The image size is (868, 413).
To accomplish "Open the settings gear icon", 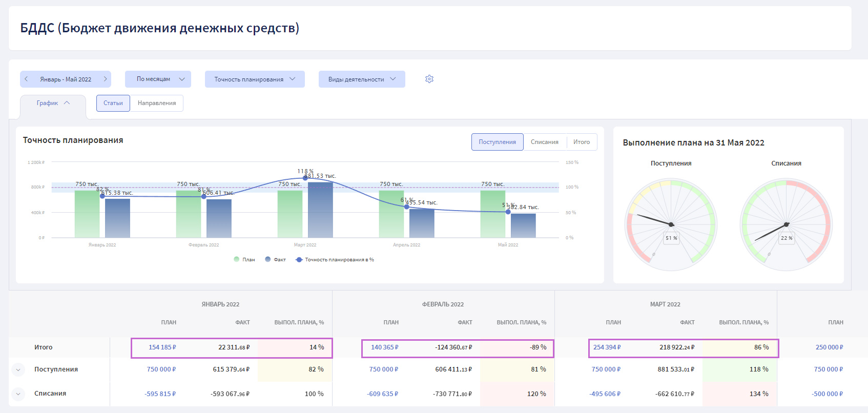I will pos(429,79).
